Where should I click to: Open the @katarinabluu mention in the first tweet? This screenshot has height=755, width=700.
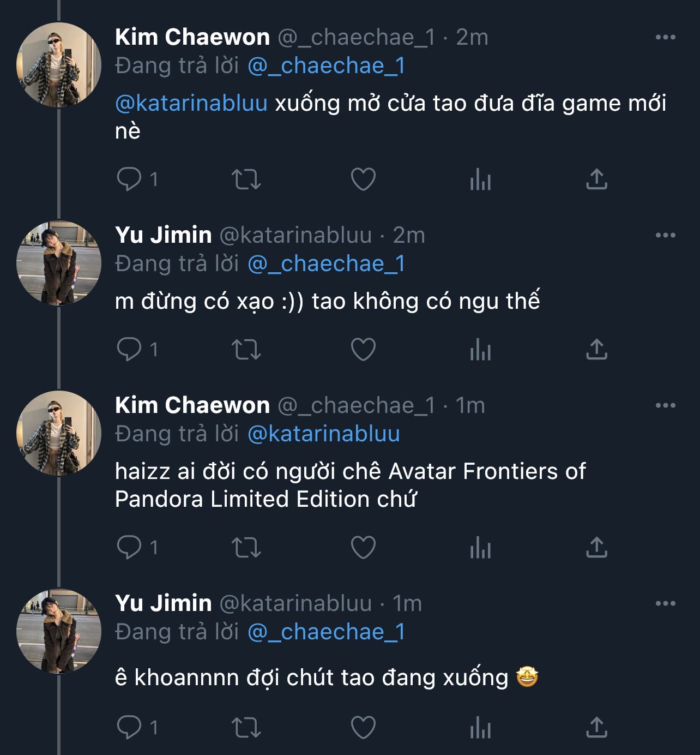191,103
